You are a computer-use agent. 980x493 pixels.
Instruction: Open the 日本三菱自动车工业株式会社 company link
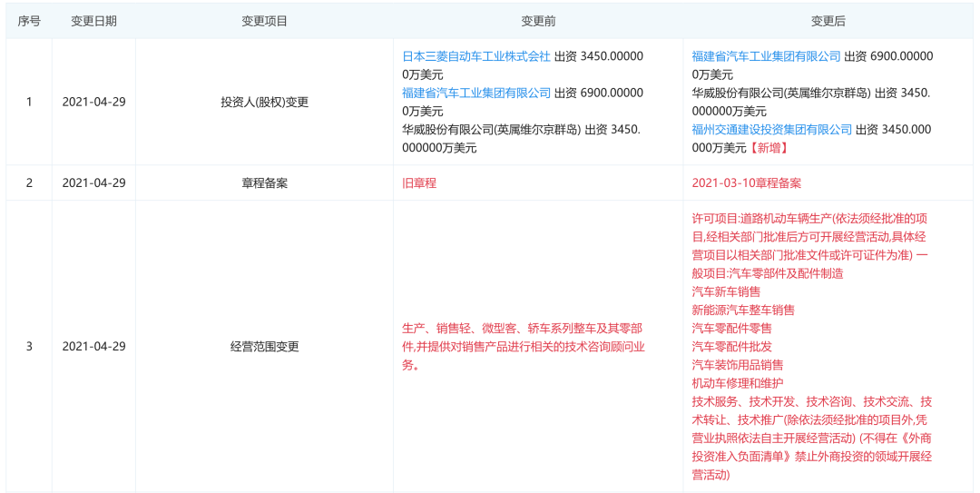476,56
